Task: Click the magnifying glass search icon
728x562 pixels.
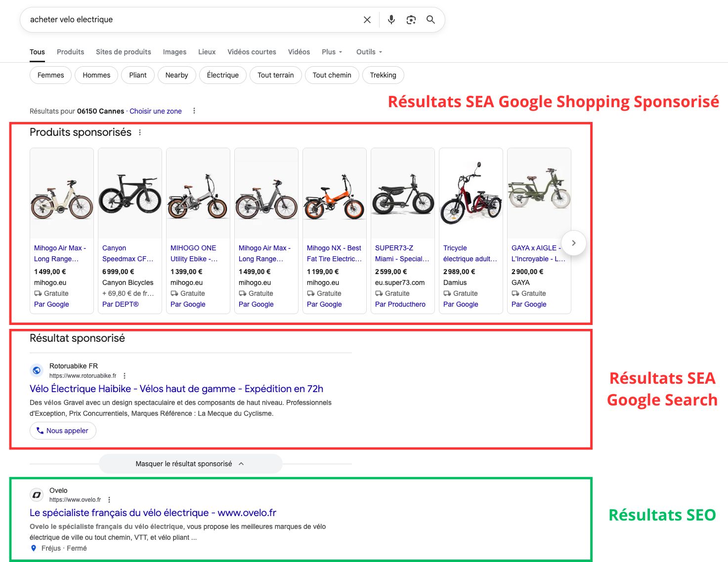Action: click(430, 19)
